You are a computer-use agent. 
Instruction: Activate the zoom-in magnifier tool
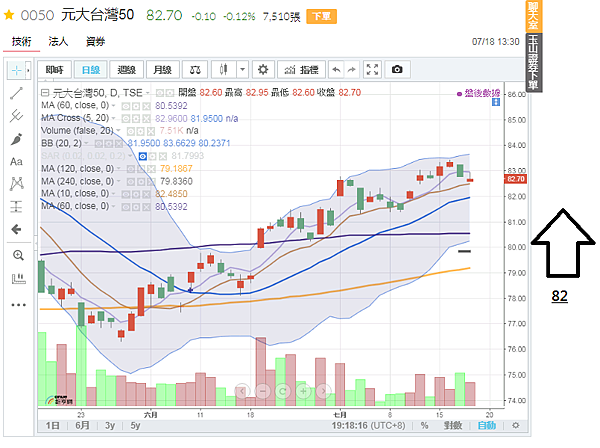point(16,255)
